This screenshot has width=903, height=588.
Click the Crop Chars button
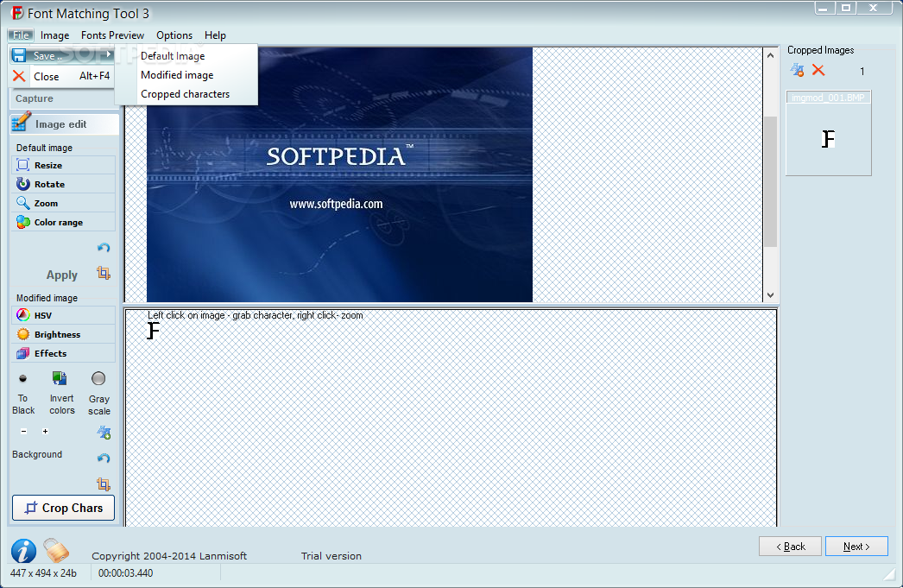63,508
